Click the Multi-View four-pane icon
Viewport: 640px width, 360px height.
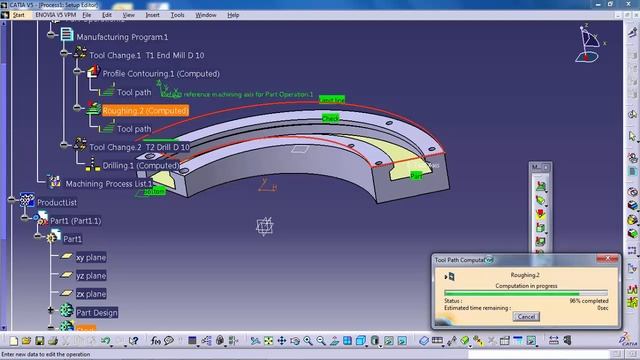347,340
